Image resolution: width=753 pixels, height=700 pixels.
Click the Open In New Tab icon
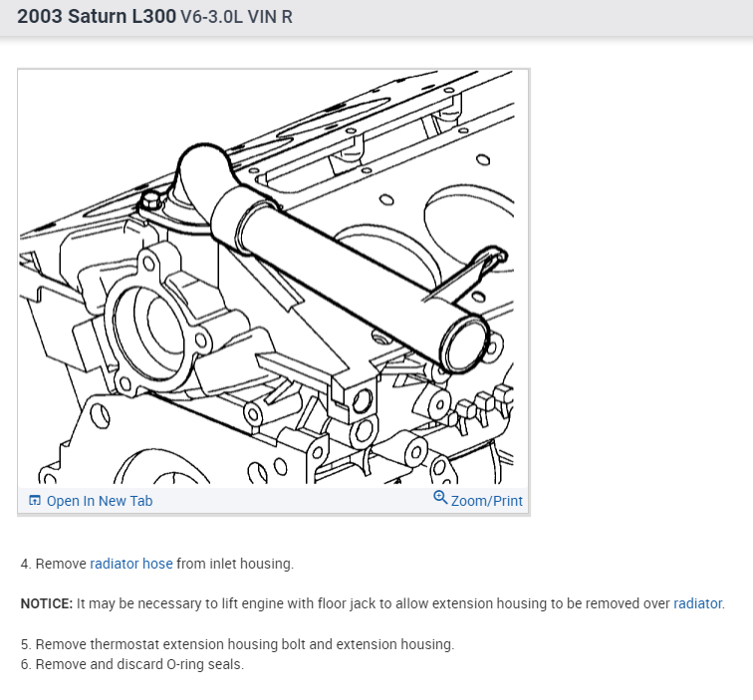tap(35, 500)
